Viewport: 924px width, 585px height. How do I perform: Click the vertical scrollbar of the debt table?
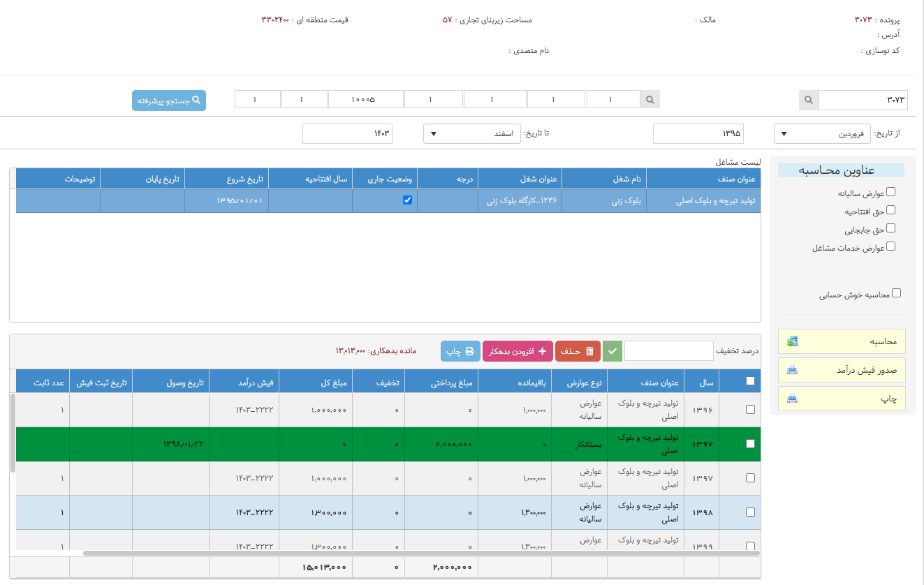click(13, 432)
